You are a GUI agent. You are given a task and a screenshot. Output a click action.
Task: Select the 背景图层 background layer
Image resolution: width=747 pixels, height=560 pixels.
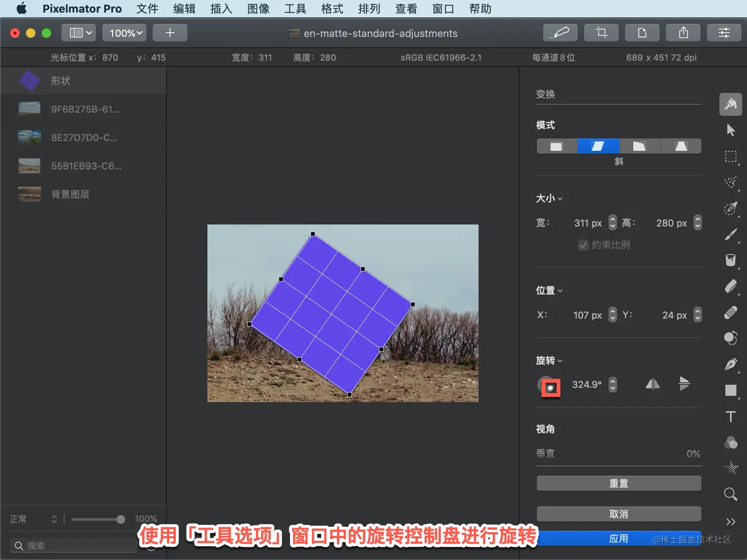point(83,194)
